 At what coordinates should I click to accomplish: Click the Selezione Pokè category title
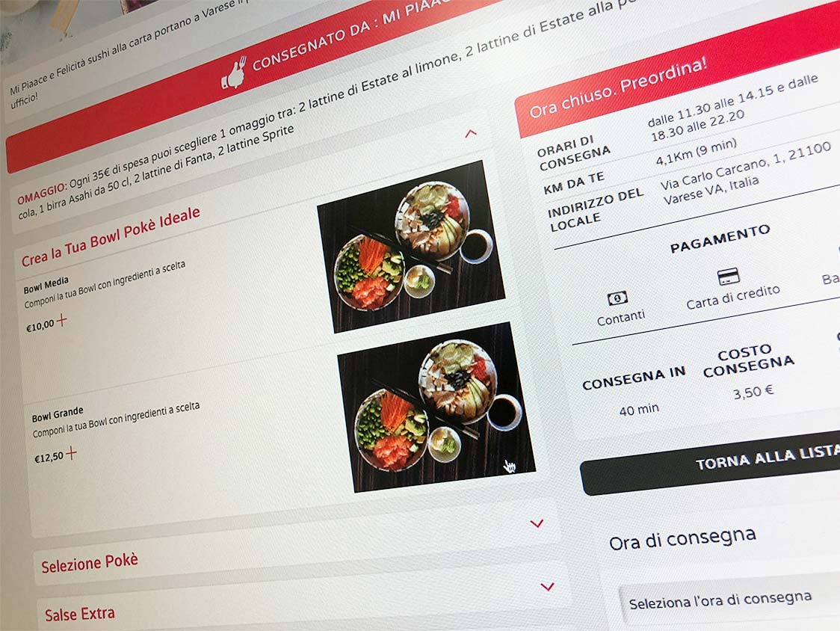[90, 563]
